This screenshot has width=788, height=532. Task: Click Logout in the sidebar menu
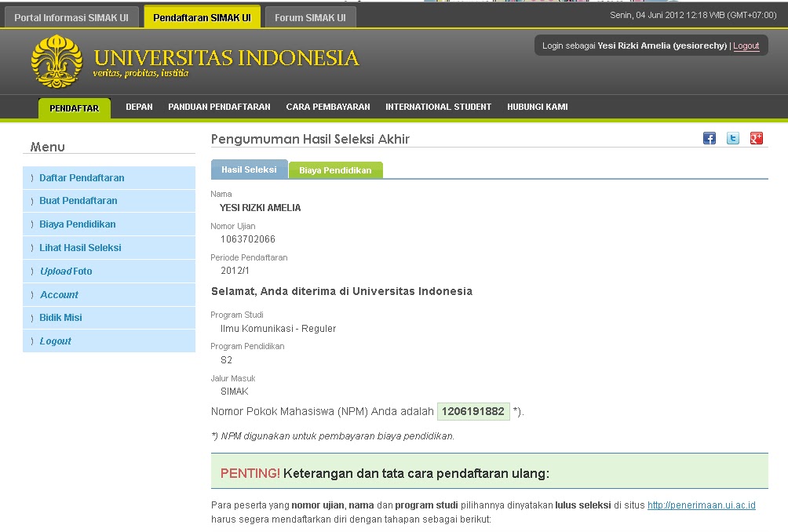109,341
